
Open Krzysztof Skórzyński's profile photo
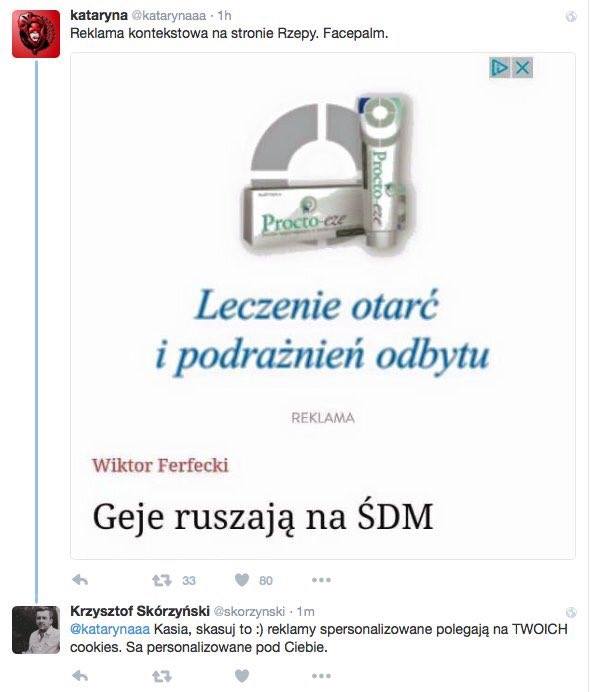(x=36, y=630)
